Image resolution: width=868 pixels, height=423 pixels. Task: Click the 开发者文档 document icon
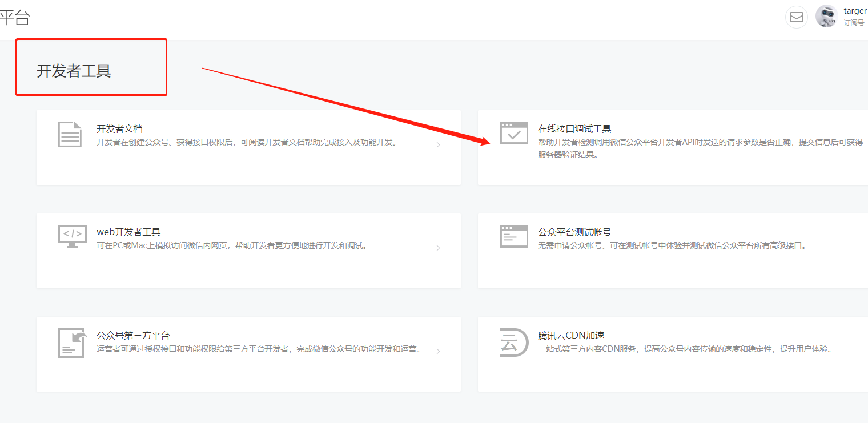click(70, 134)
